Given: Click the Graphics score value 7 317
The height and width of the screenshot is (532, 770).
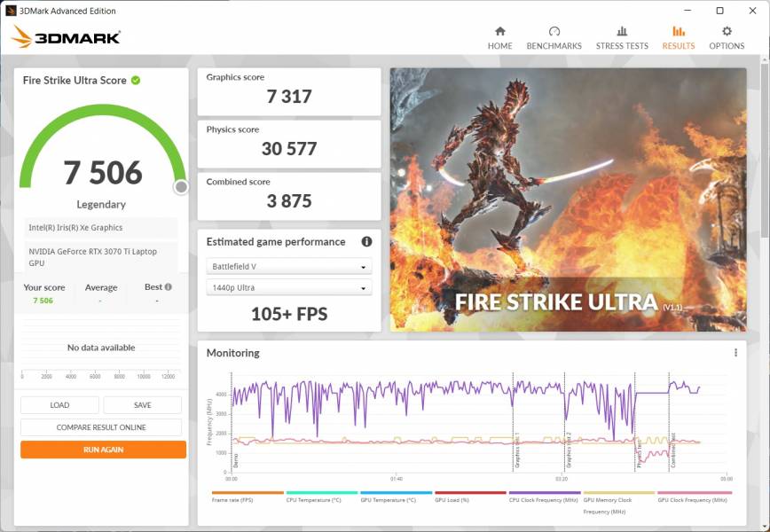Looking at the screenshot, I should (289, 97).
